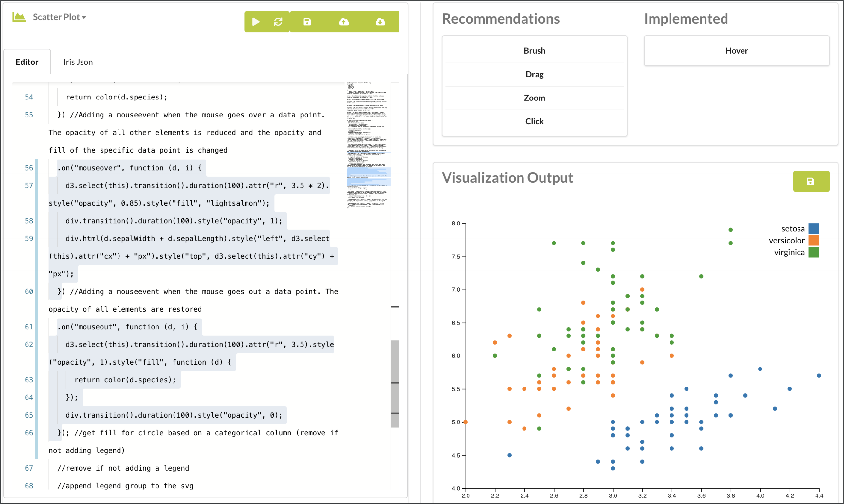Screen dimensions: 844x504
Task: Click the cloud upload icon
Action: click(344, 22)
